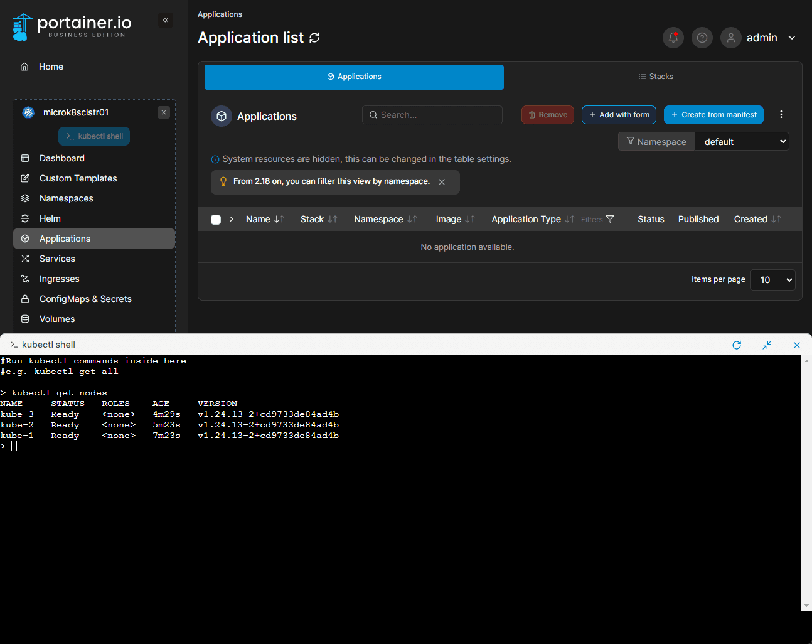Switch to the Stacks tab
Viewport: 812px width, 644px height.
pyautogui.click(x=656, y=77)
